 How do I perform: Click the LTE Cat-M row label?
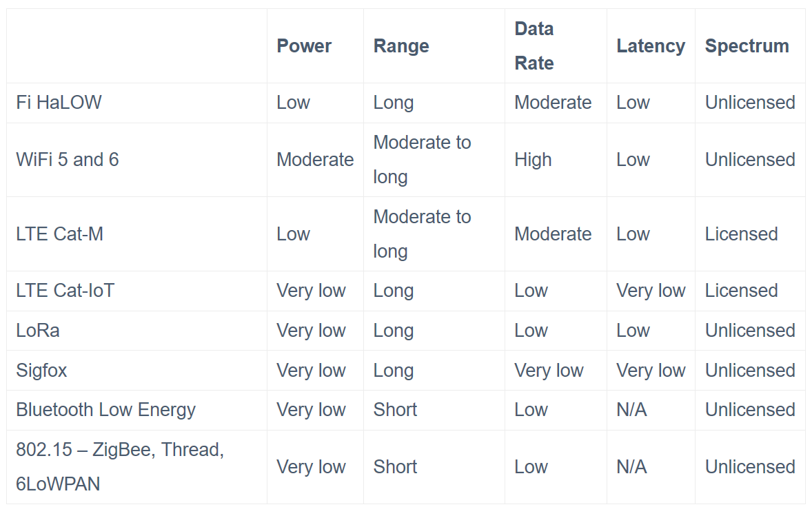tap(60, 234)
